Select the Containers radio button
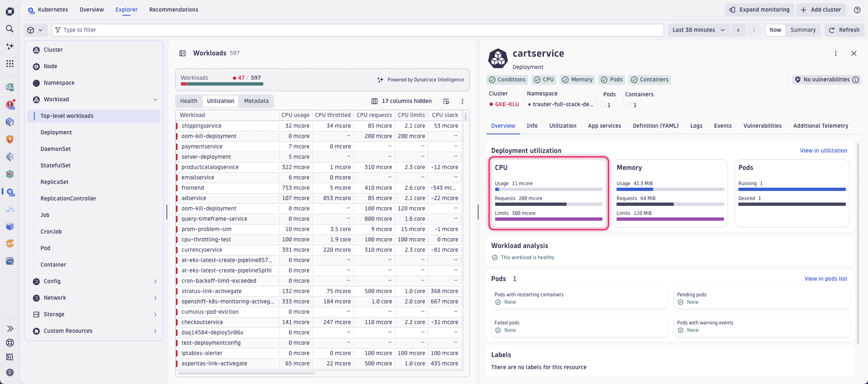The width and height of the screenshot is (868, 384). tap(628, 105)
